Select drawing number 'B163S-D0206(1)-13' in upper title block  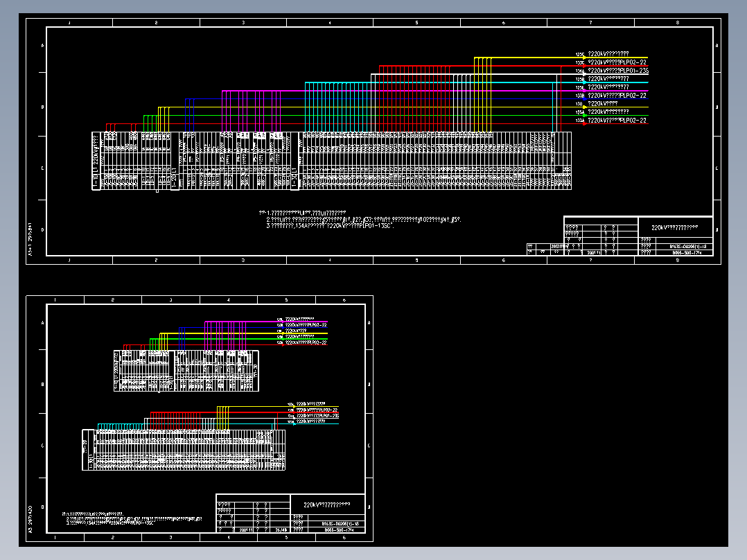(x=687, y=247)
